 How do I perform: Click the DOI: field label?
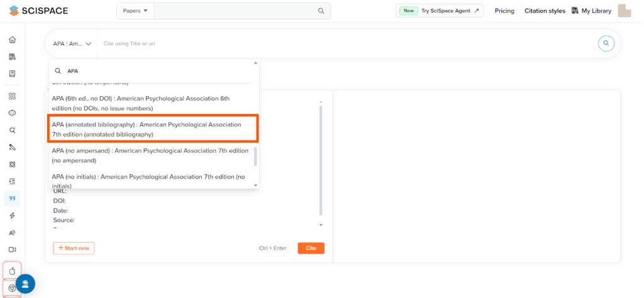pos(60,201)
